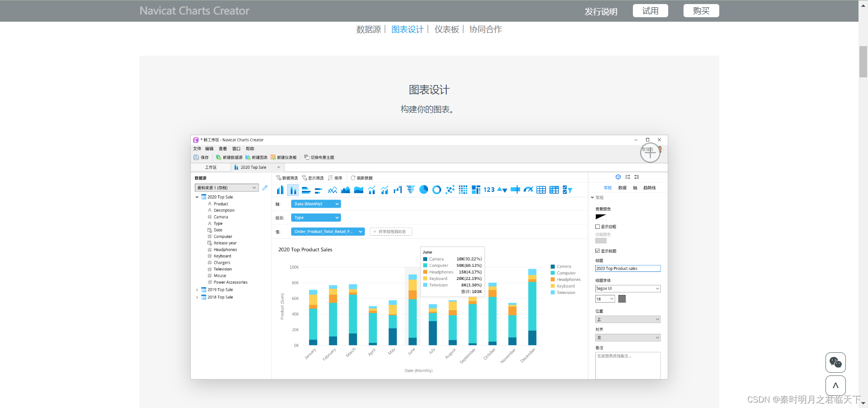Select the vertical bar chart type icon
Viewport: 868px width, 408px height.
(280, 190)
